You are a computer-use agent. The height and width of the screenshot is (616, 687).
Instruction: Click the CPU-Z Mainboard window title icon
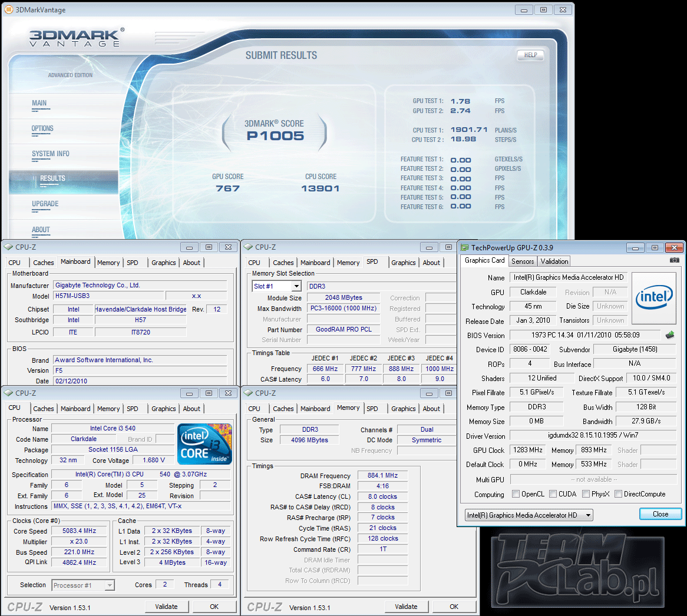(8, 247)
